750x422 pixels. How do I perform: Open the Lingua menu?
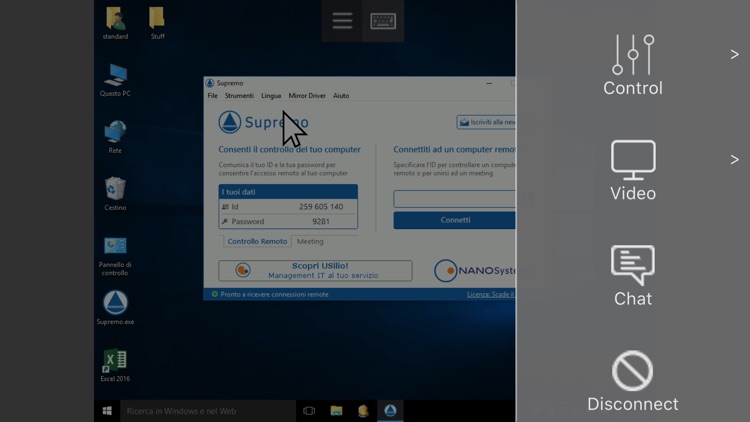pyautogui.click(x=271, y=96)
